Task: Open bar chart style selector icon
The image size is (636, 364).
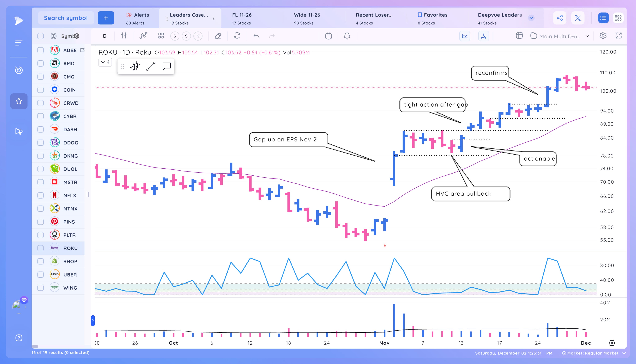Action: coord(124,36)
